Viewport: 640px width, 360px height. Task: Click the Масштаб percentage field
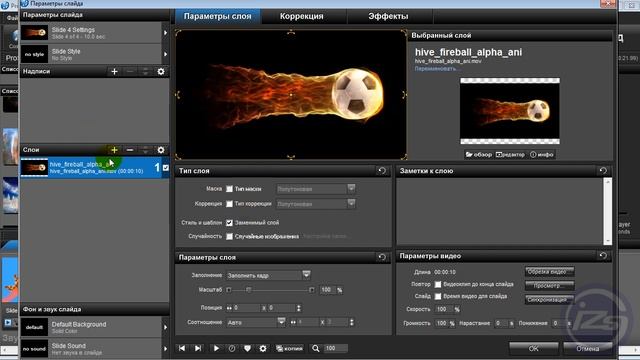pos(327,290)
